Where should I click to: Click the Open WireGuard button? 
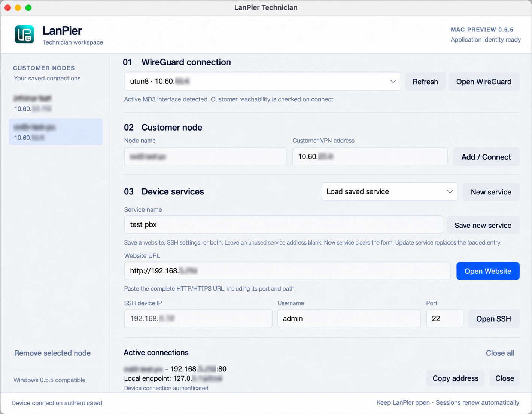[484, 82]
